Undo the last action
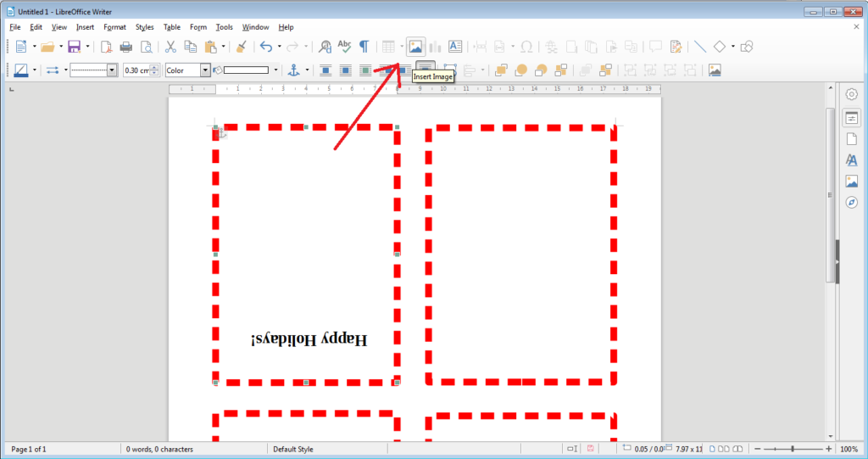 pyautogui.click(x=266, y=47)
